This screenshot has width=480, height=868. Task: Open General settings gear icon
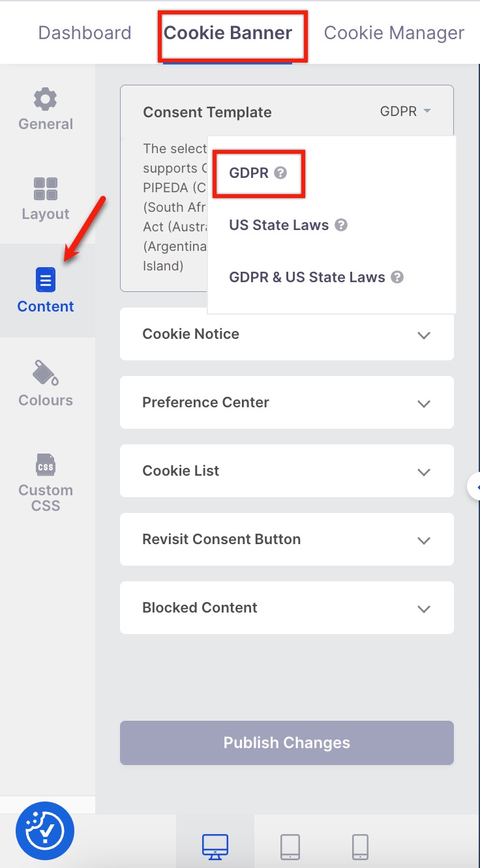pos(46,99)
